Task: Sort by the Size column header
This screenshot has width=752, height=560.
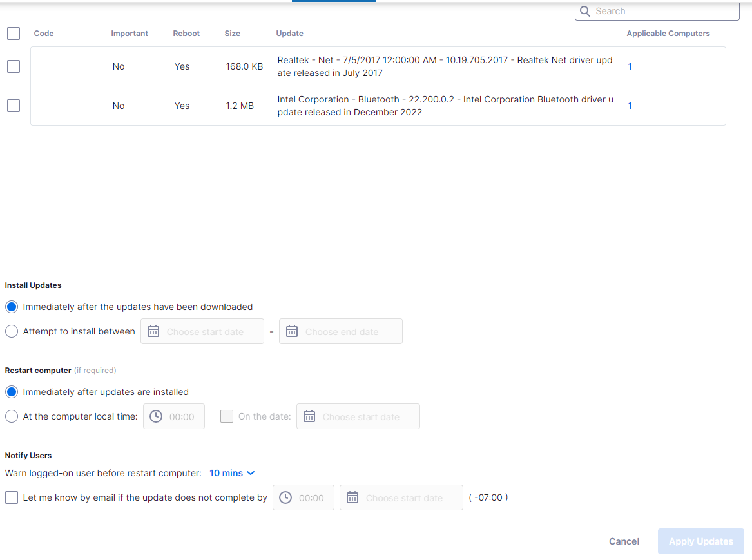Action: coord(232,34)
